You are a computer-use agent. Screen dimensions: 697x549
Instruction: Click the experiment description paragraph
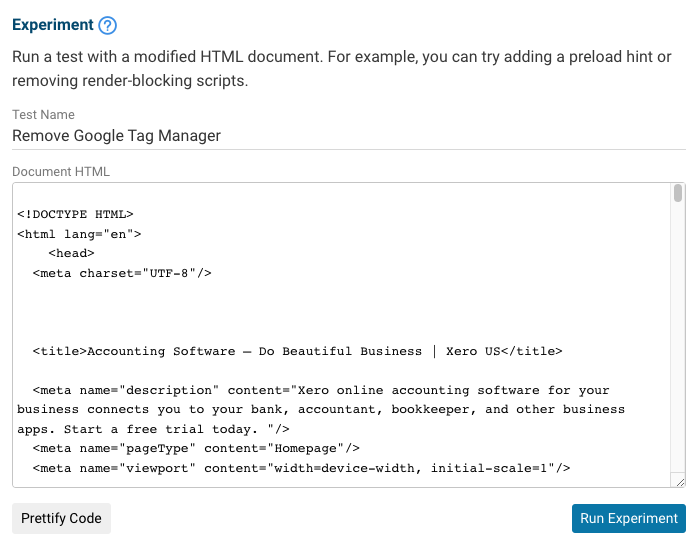point(340,68)
